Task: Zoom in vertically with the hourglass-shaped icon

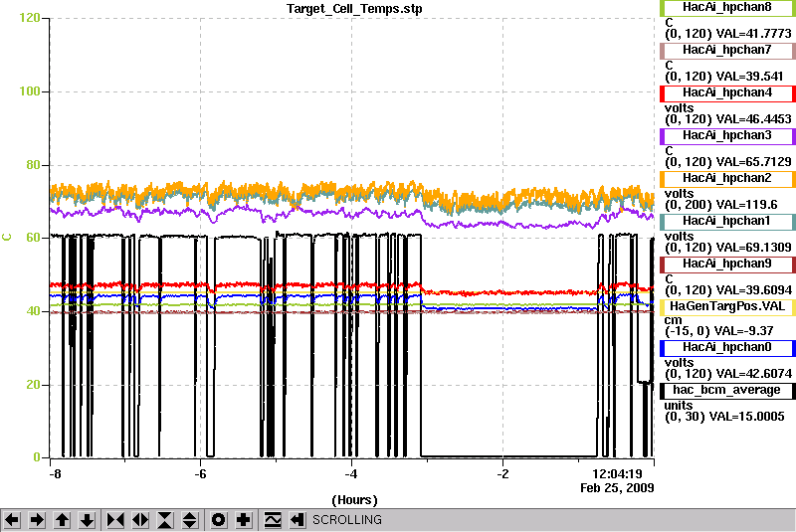Action: pos(165,520)
